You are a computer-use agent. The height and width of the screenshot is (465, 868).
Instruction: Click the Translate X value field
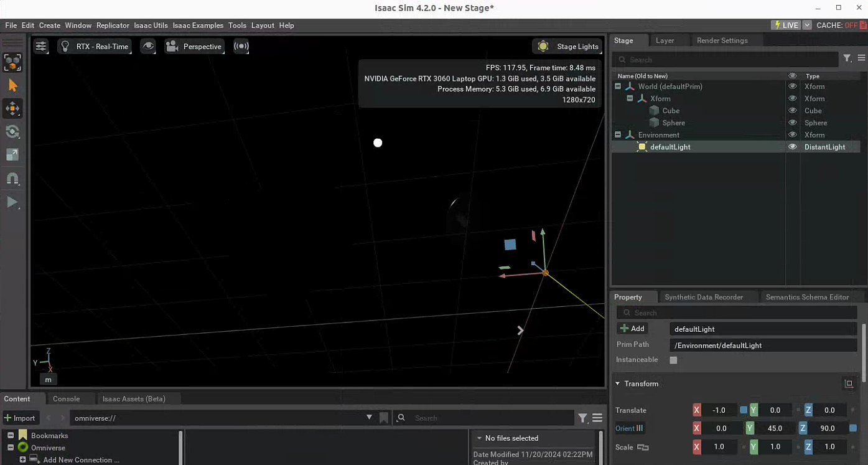pyautogui.click(x=719, y=410)
